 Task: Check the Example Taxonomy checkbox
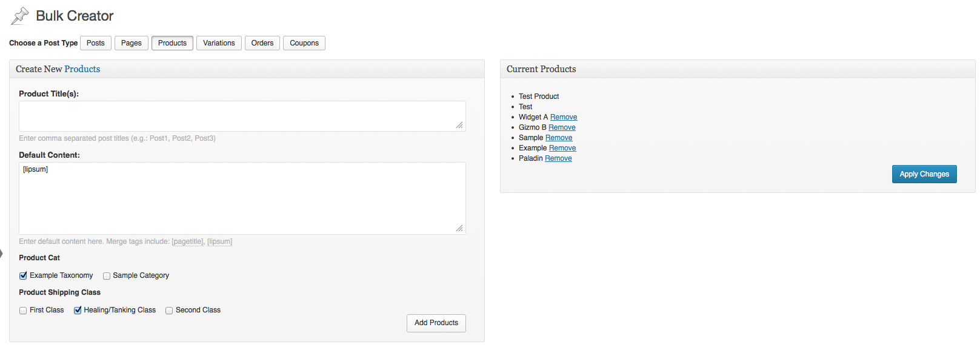(x=23, y=275)
